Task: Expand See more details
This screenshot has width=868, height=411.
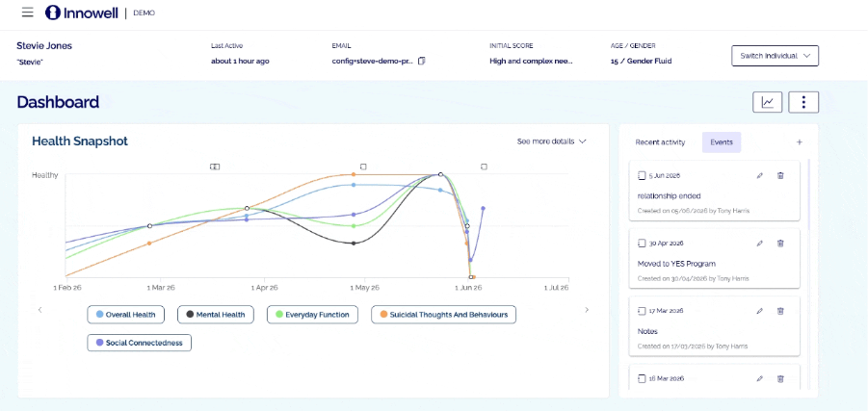Action: pos(551,141)
